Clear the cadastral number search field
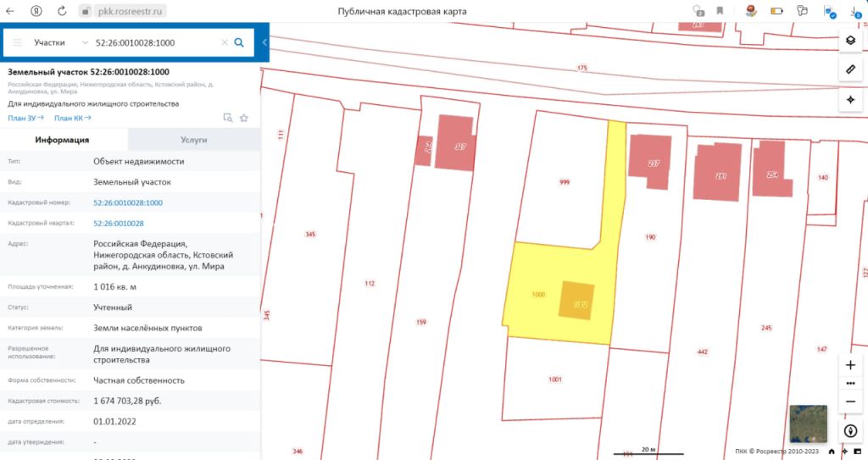 225,42
